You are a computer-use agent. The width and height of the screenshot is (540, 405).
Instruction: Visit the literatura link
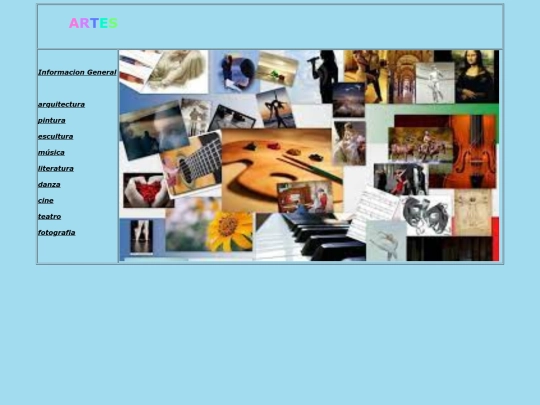point(56,168)
